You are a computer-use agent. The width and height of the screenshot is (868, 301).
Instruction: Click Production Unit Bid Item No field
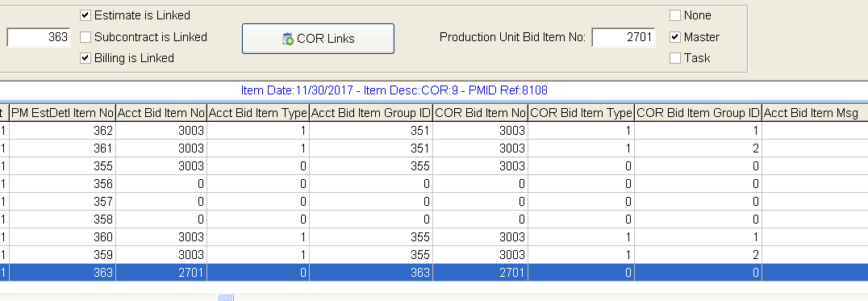pos(624,38)
